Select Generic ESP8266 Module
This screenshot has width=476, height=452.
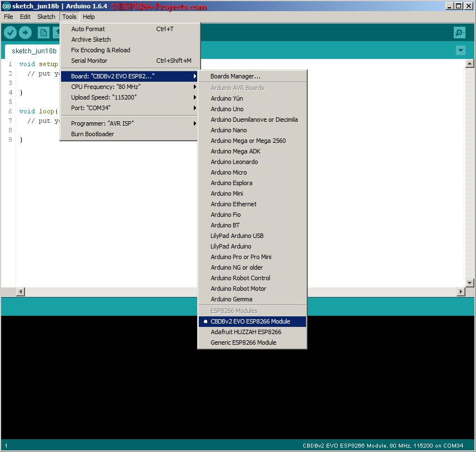click(252, 342)
